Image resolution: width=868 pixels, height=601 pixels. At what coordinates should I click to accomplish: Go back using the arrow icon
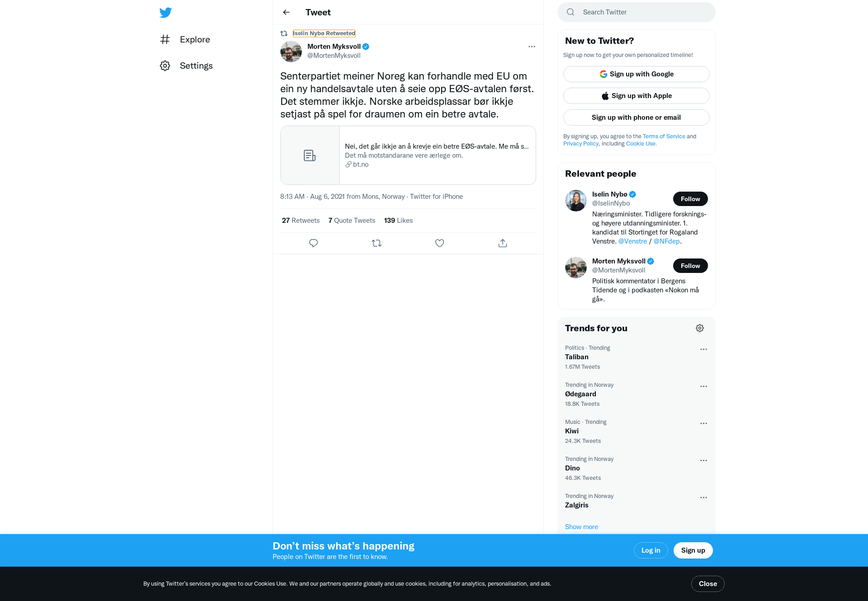286,12
